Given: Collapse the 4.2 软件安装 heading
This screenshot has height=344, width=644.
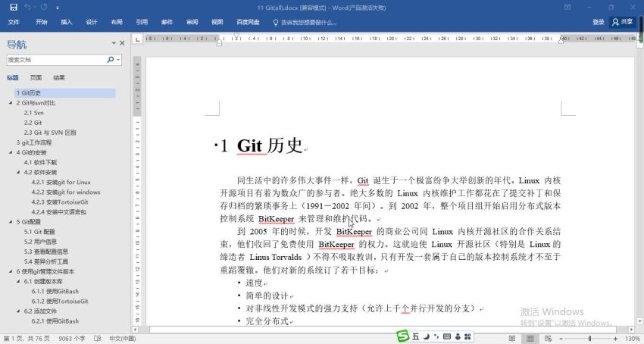Looking at the screenshot, I should [x=18, y=172].
